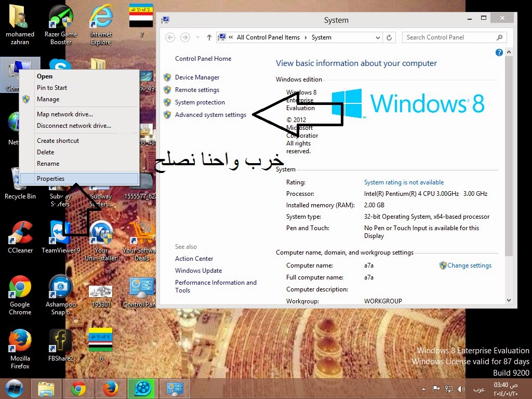The image size is (532, 399).
Task: Click the Search Control Panel field
Action: point(454,37)
